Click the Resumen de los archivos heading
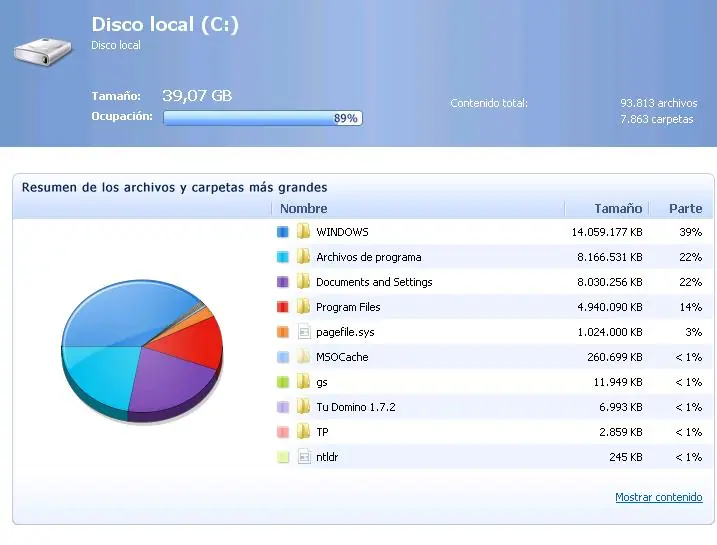This screenshot has height=545, width=717. tap(175, 187)
